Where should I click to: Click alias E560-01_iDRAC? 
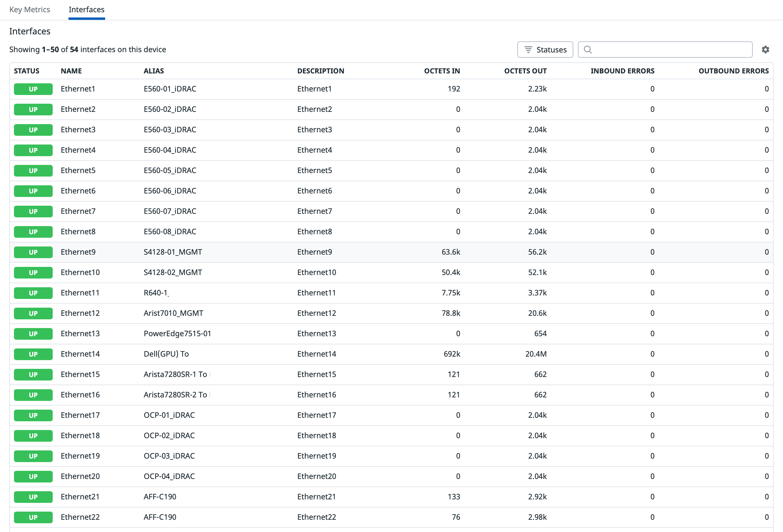coord(170,89)
